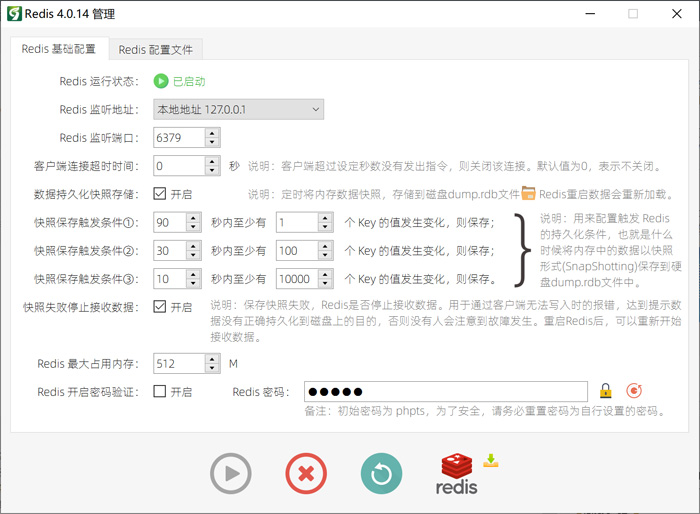Increase condition ③ key count 10000
Viewport: 700px width, 514px height.
pyautogui.click(x=325, y=274)
